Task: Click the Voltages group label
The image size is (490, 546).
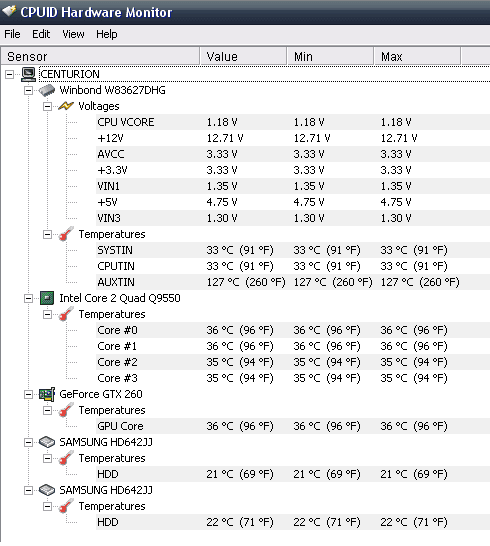Action: (99, 106)
